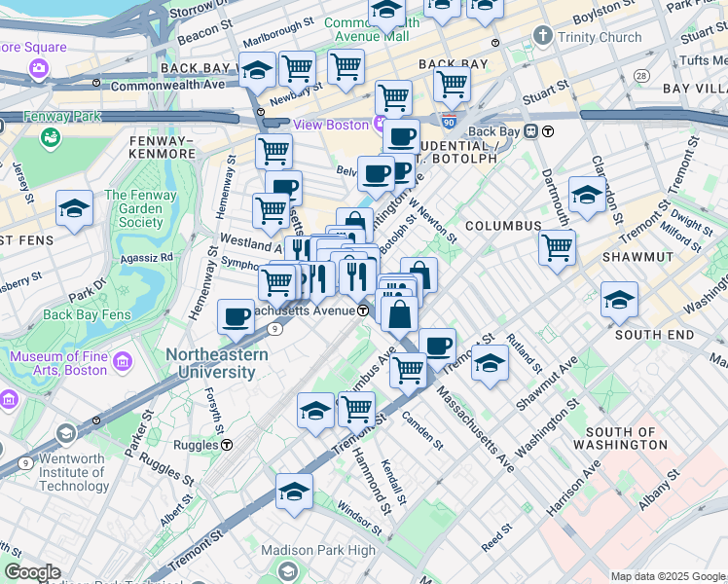Screen dimensions: 728x584
Task: Select the SHAWMUT neighborhood label
Action: pos(637,257)
